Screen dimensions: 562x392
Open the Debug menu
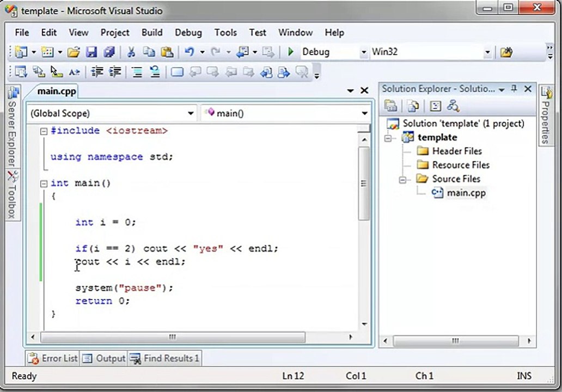[188, 33]
